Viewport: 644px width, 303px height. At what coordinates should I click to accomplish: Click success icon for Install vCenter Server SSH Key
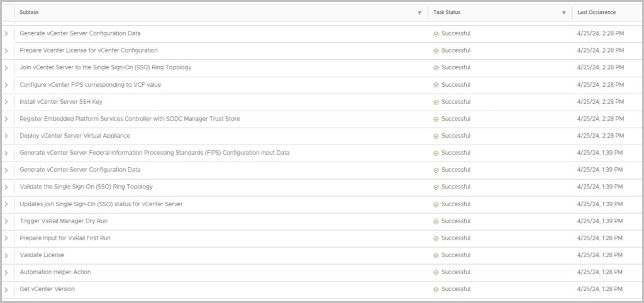click(x=436, y=102)
